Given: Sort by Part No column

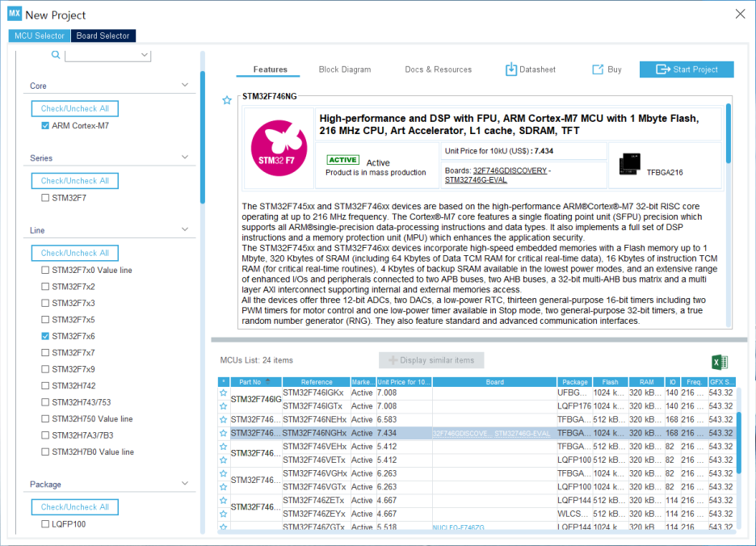Looking at the screenshot, I should coord(256,382).
